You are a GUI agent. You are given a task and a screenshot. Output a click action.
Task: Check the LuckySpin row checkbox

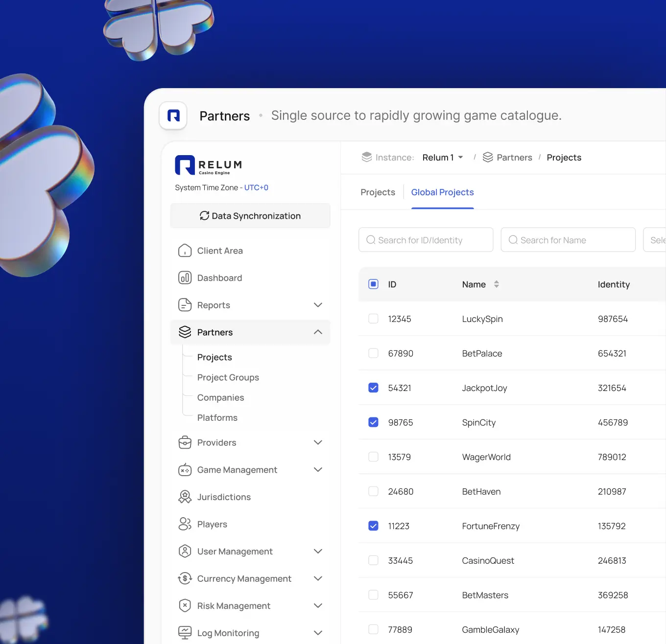[x=373, y=319]
